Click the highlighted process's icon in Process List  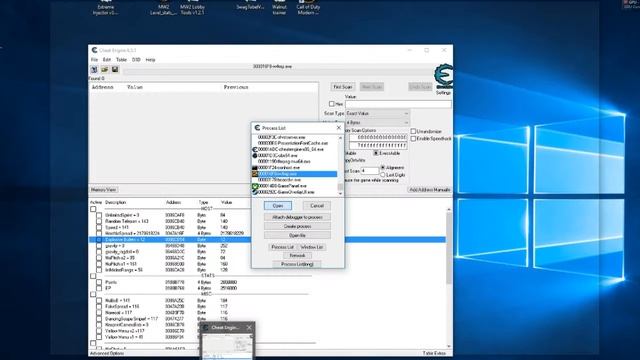point(255,174)
